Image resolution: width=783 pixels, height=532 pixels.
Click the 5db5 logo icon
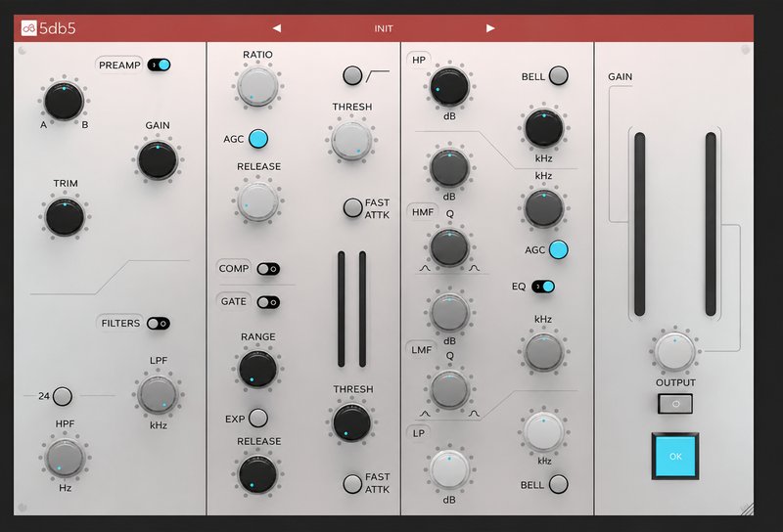pos(28,28)
